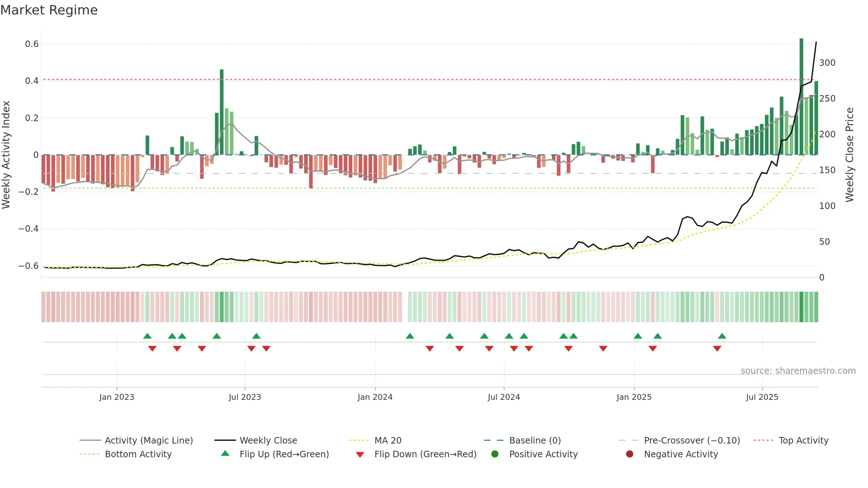868x488 pixels.
Task: Click the first Flip Up marker after Jan 2023
Action: coord(147,336)
